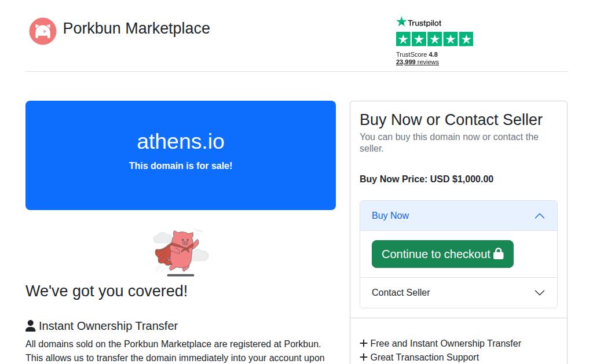Image resolution: width=593 pixels, height=364 pixels.
Task: Click the lock icon on checkout button
Action: click(x=499, y=253)
